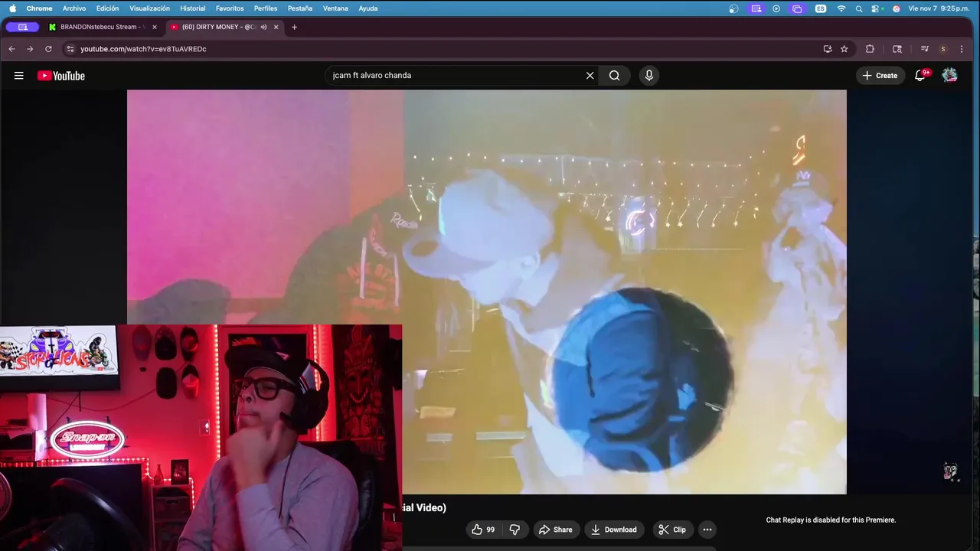This screenshot has width=980, height=551.
Task: Close the DIRTY MONEY YouTube tab
Action: click(276, 27)
